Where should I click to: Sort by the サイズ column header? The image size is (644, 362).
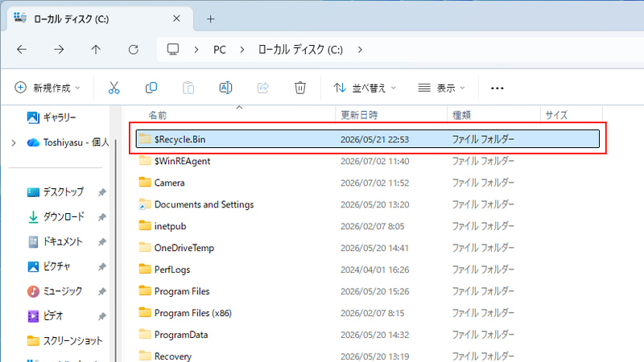(x=556, y=115)
